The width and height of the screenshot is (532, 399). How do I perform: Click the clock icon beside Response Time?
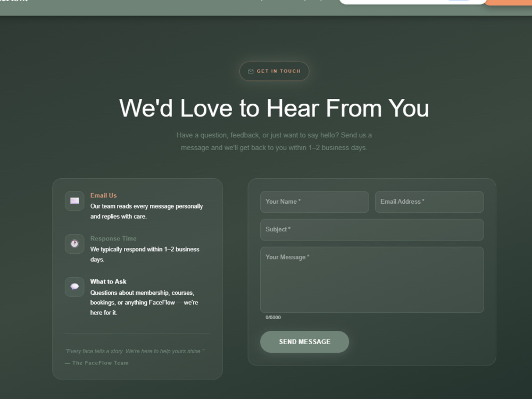coord(74,244)
